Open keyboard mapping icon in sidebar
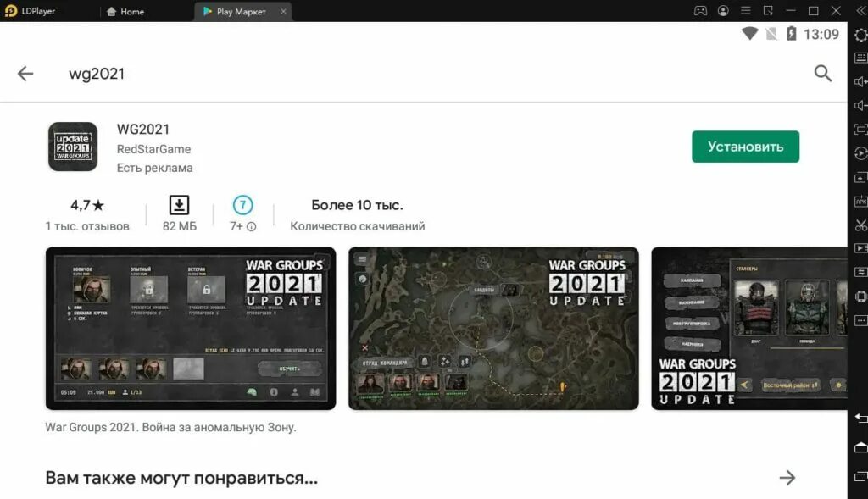The height and width of the screenshot is (499, 868). [861, 58]
